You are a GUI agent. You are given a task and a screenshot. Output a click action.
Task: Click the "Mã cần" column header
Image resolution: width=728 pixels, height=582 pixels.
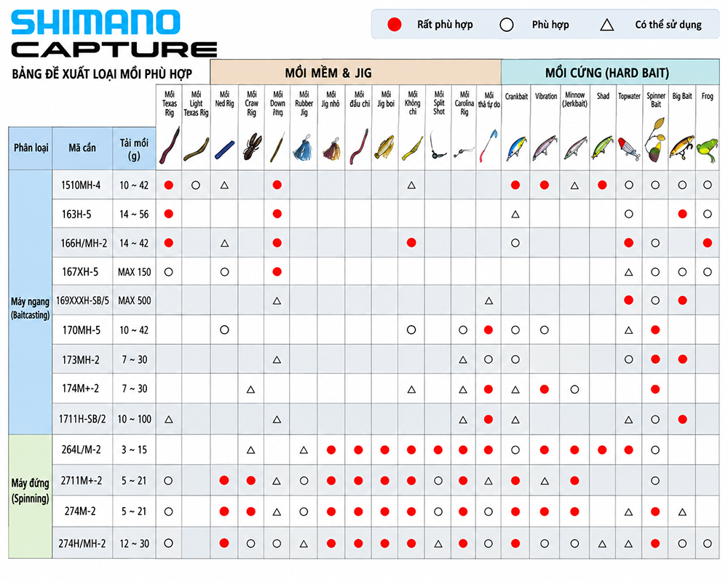pyautogui.click(x=82, y=148)
